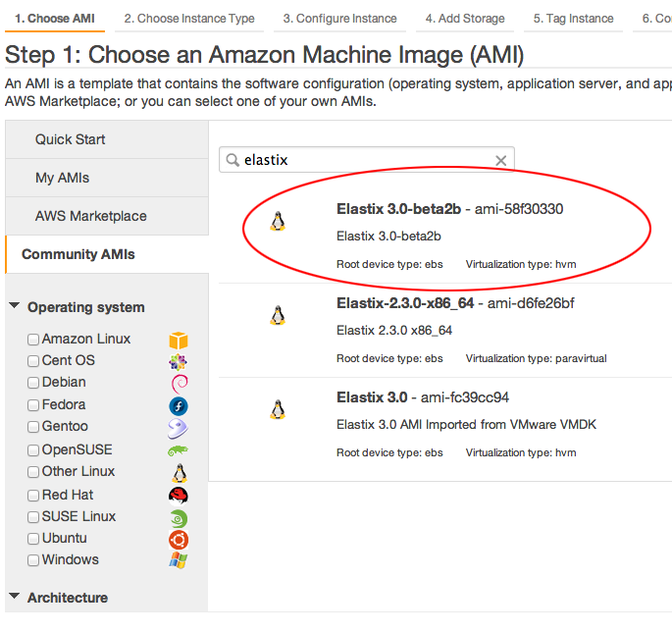This screenshot has height=633, width=672.
Task: Check the Windows filter
Action: (x=33, y=560)
